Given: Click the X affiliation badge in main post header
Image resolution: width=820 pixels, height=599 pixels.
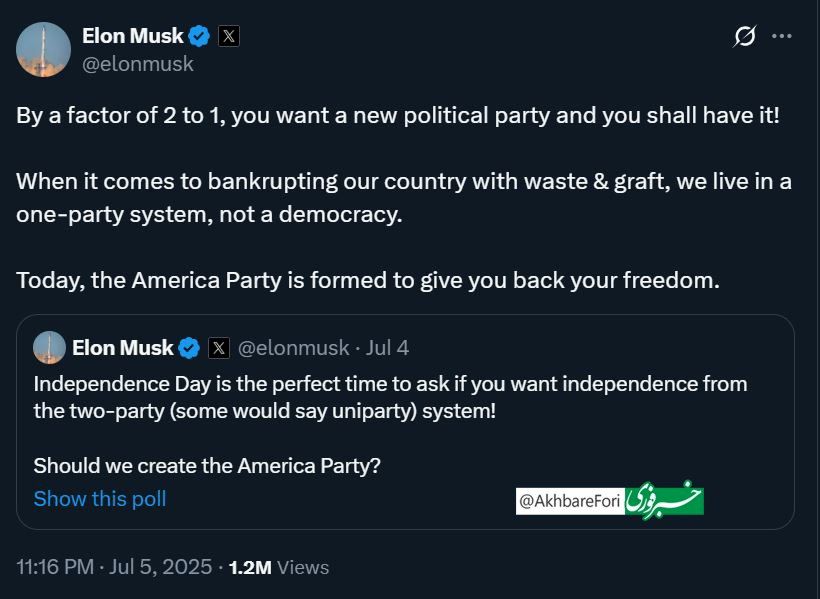Looking at the screenshot, I should tap(229, 37).
